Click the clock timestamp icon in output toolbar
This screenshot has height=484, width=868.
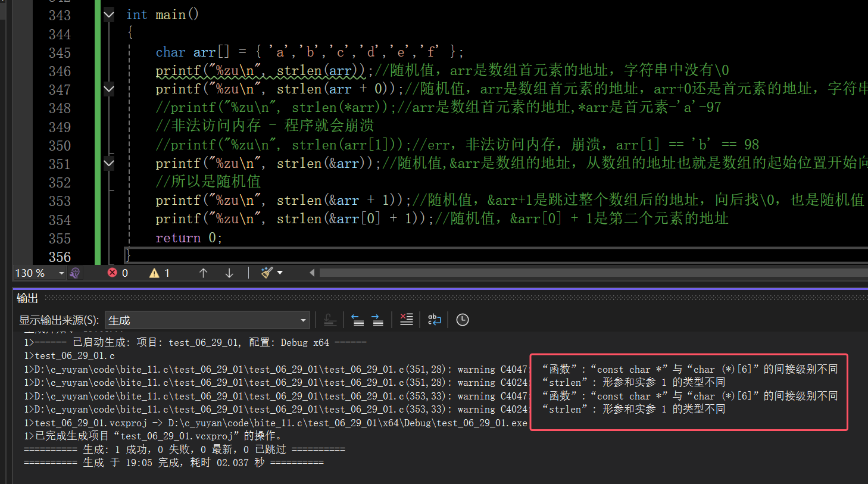[x=463, y=320]
